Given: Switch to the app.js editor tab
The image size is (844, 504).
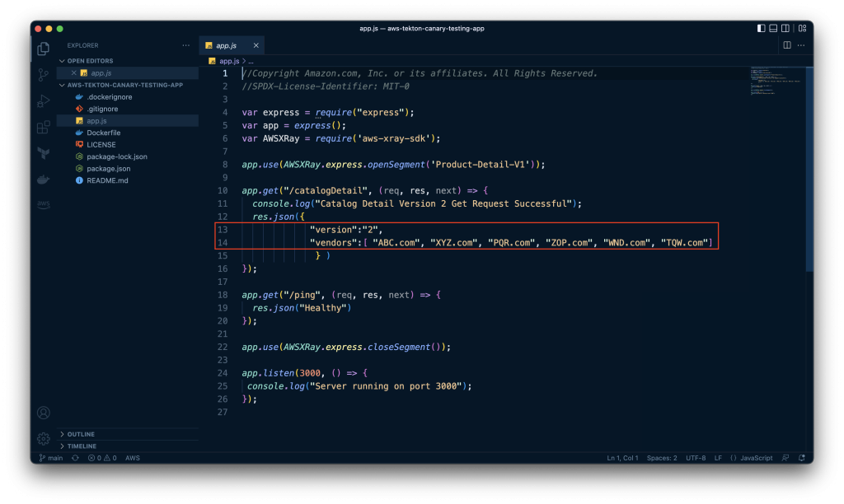Looking at the screenshot, I should (232, 46).
